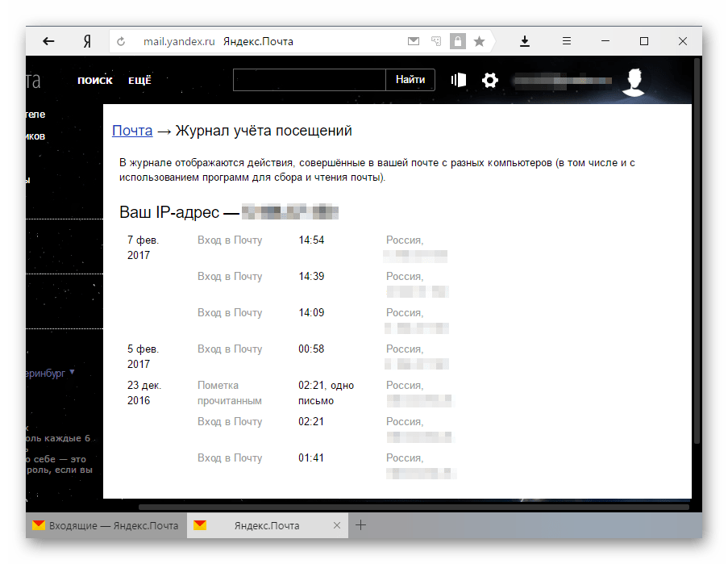Close the active 'Яндекс.Почта' tab
This screenshot has width=728, height=564.
336,525
